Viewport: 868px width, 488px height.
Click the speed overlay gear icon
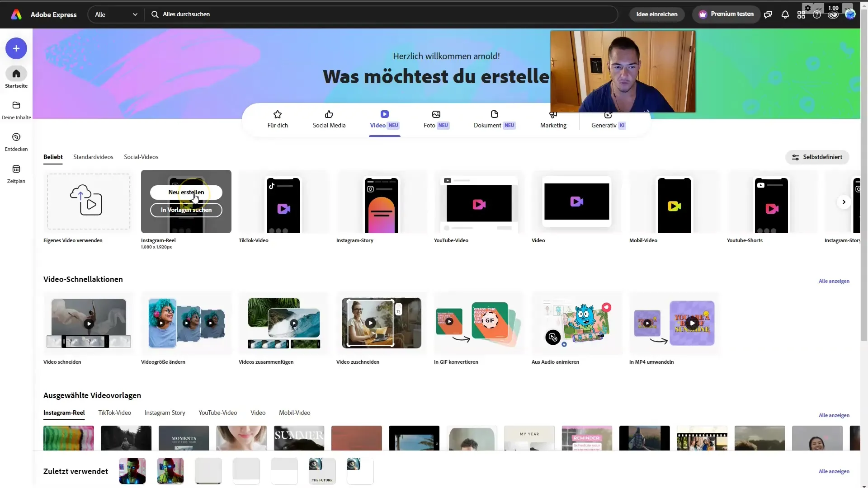tap(808, 8)
